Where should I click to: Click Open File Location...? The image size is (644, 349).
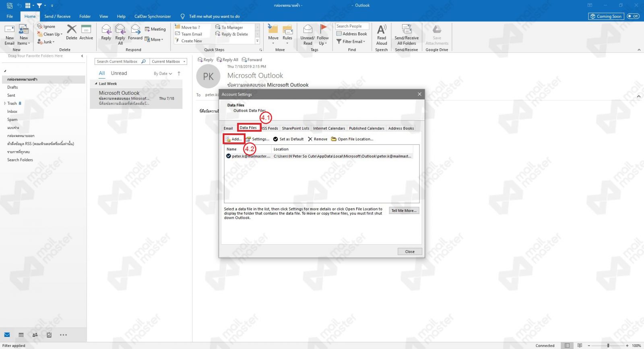(352, 139)
